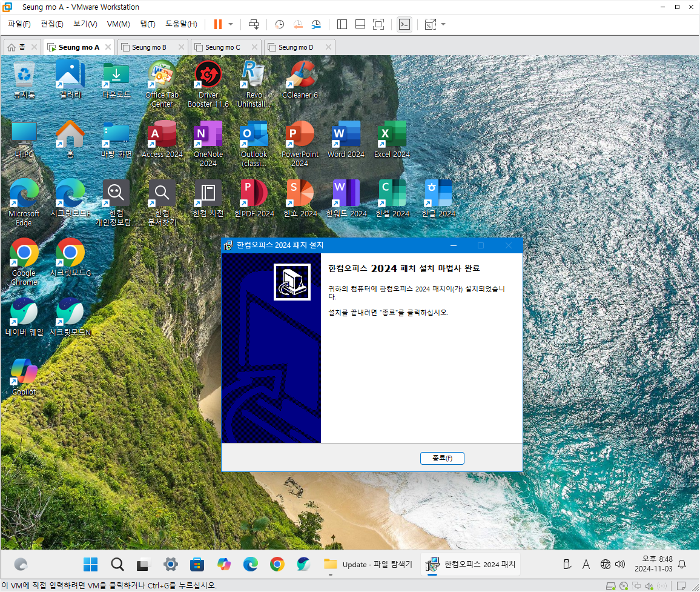Select the CCleaner 6 desktop icon
700x592 pixels.
300,81
